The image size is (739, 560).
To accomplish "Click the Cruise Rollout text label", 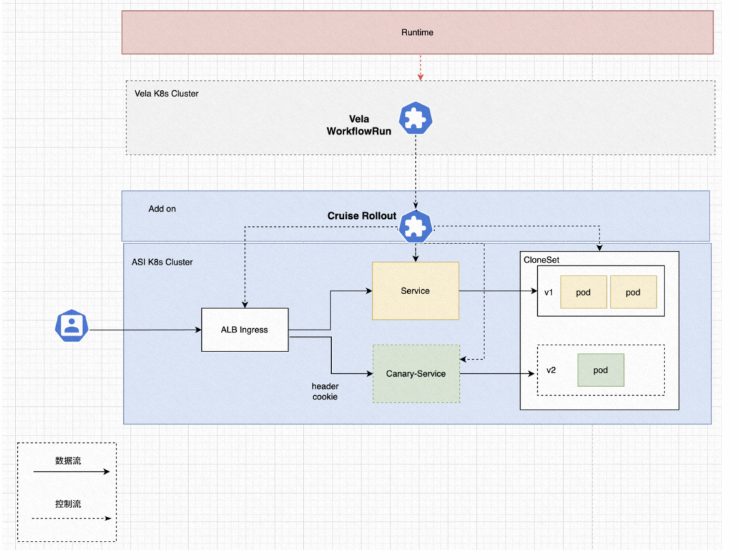I will pyautogui.click(x=361, y=215).
